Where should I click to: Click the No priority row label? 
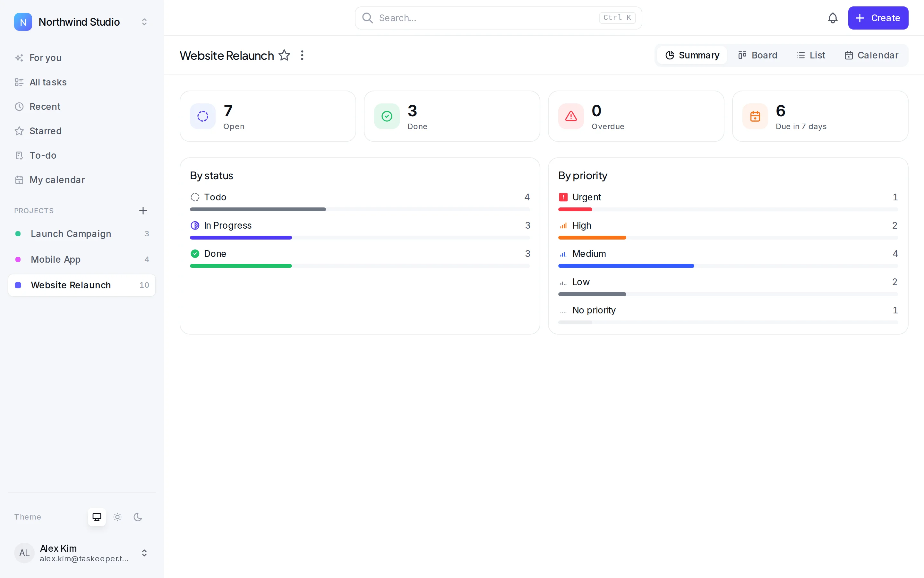(594, 311)
